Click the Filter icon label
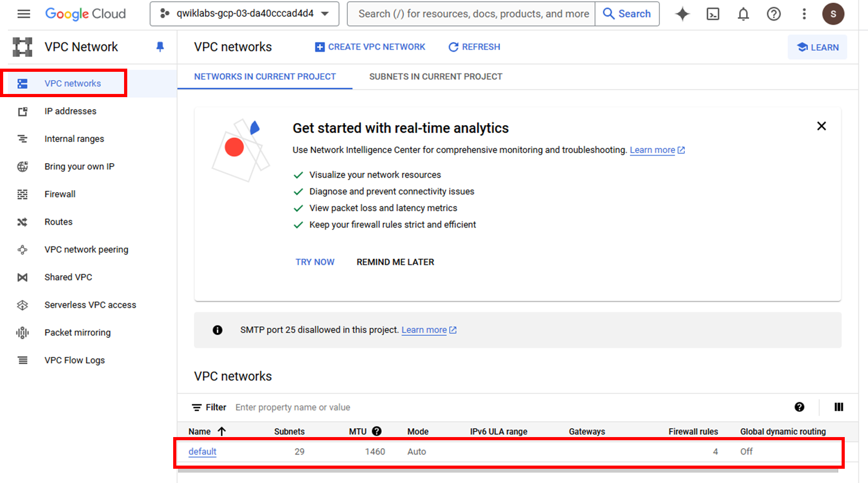Image resolution: width=868 pixels, height=483 pixels. pos(209,408)
